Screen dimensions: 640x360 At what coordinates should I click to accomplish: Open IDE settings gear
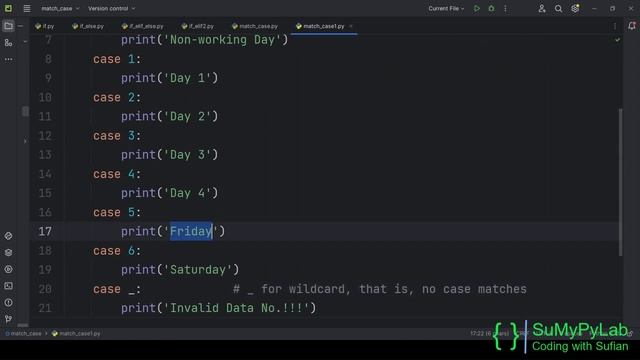click(575, 8)
